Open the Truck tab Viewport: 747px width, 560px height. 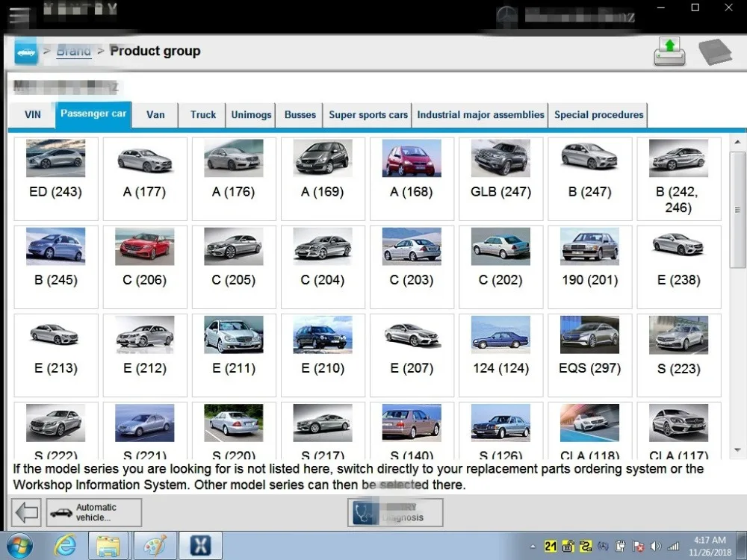click(203, 115)
